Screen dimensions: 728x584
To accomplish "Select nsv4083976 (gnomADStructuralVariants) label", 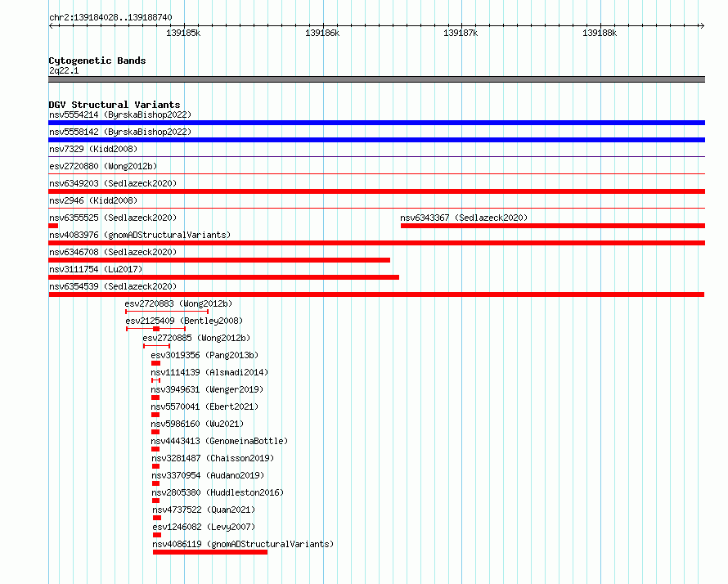I will [x=140, y=235].
